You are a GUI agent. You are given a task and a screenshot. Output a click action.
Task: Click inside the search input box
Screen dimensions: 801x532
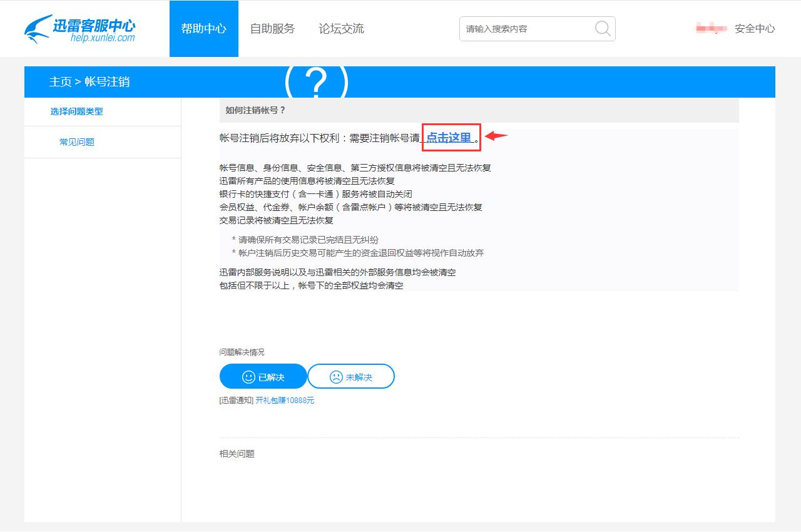pos(526,28)
